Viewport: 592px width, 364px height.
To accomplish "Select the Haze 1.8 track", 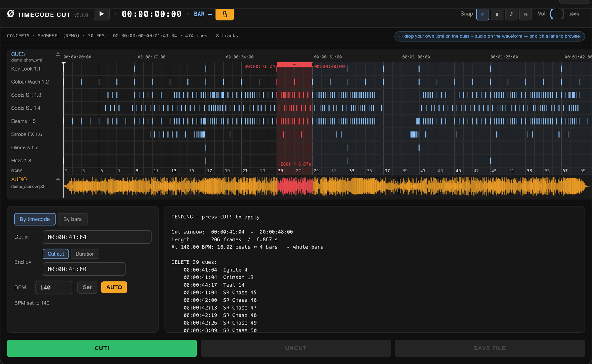I will click(x=21, y=161).
